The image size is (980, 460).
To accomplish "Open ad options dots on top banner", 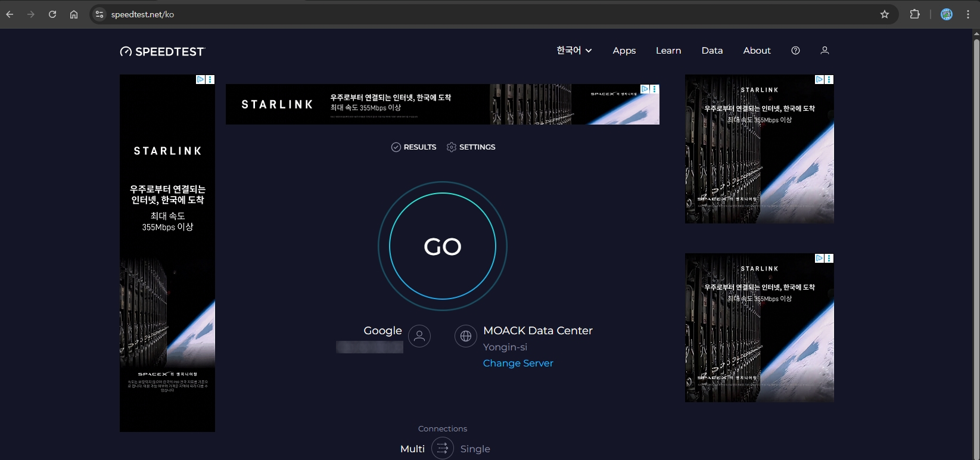I will tap(655, 89).
